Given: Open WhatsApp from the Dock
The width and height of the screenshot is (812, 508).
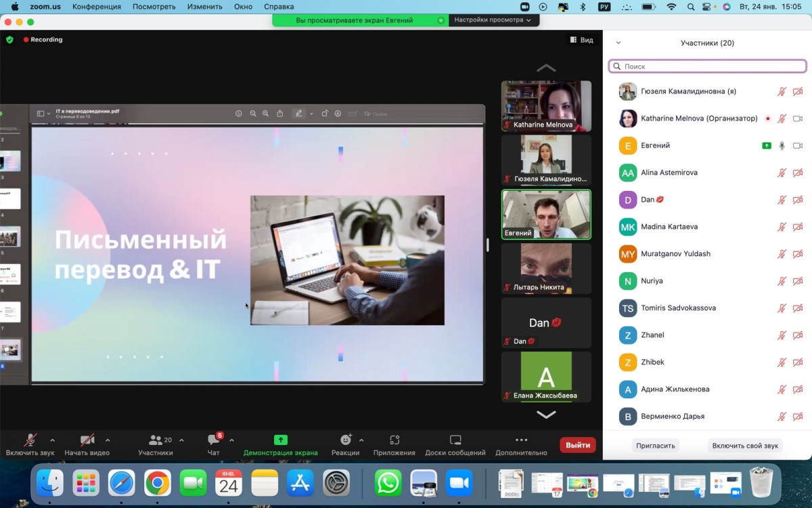Looking at the screenshot, I should 388,483.
